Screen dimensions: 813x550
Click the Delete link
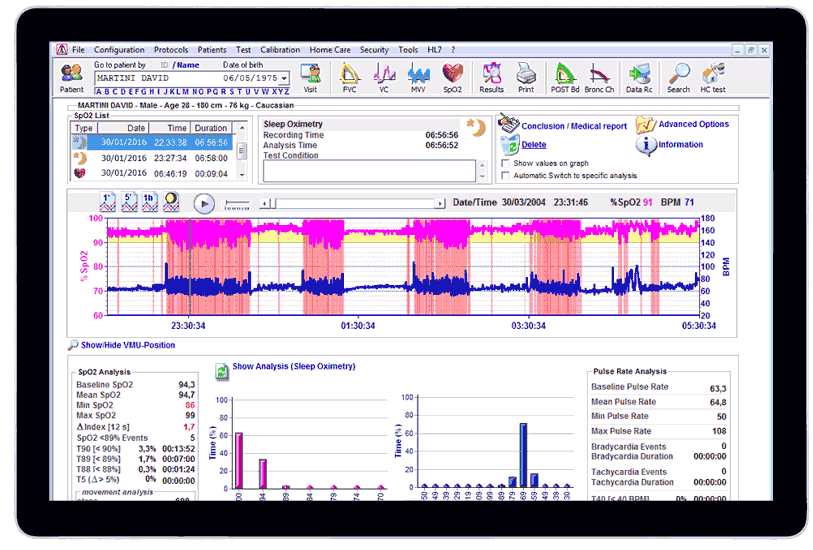pyautogui.click(x=534, y=145)
